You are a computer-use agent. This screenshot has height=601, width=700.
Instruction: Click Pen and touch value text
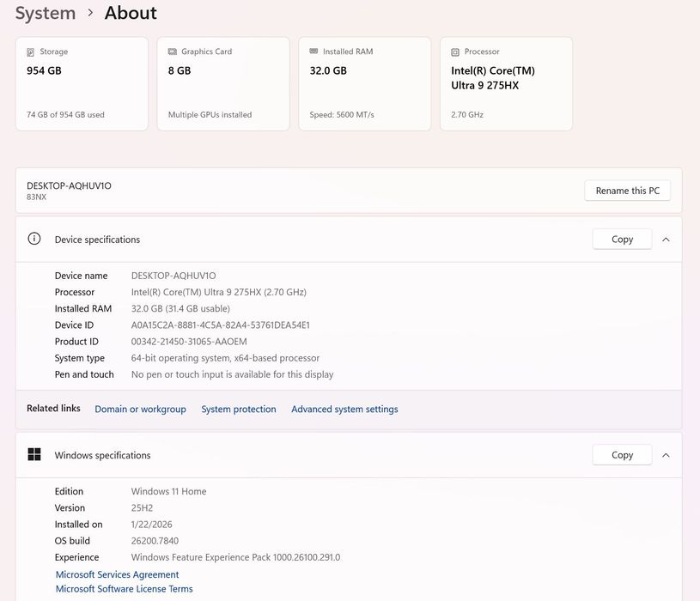point(232,374)
